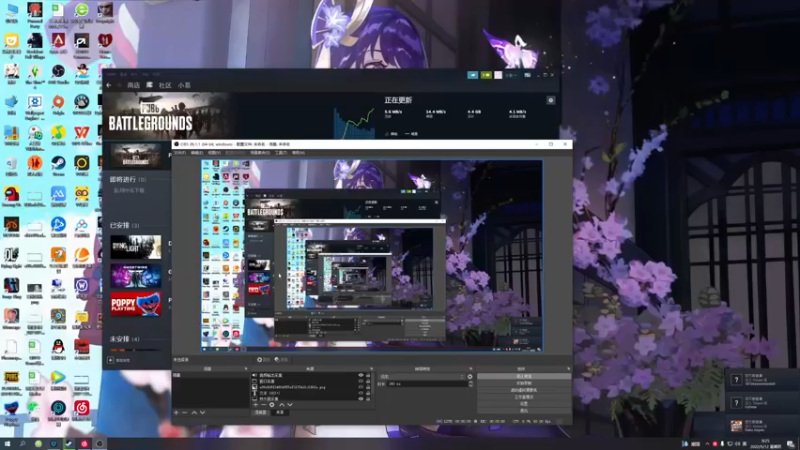This screenshot has height=450, width=800.
Task: Open the transition properties gear in OBS Scene Transitions
Action: click(x=469, y=377)
